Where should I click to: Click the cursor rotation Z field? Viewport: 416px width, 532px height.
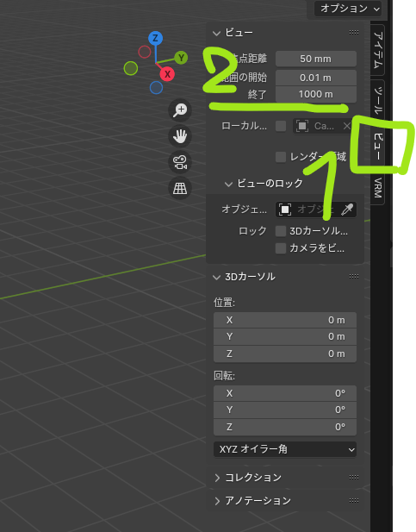point(285,427)
